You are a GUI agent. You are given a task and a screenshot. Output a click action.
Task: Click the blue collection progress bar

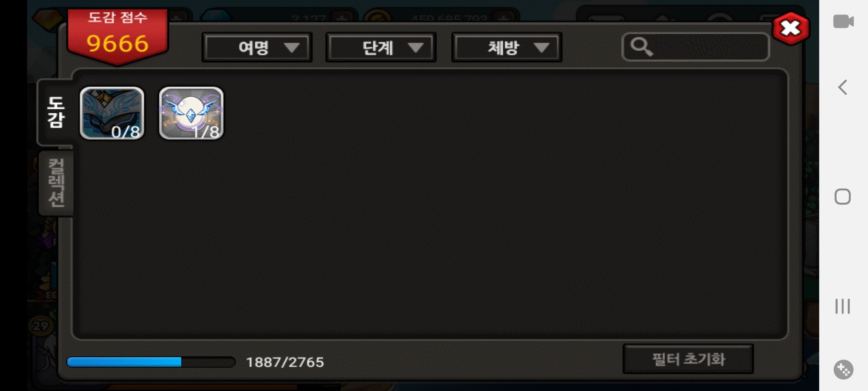click(151, 362)
